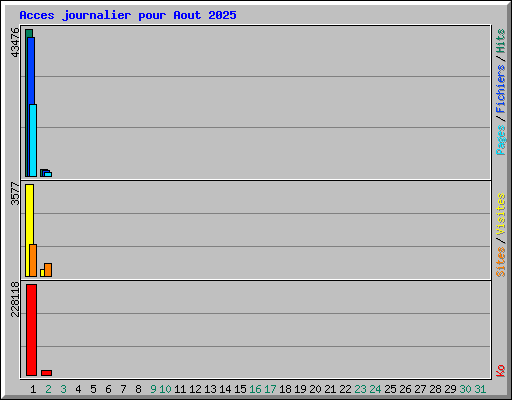512x400 pixels.
Task: Click the tall red Ko bar for day 1
Action: (31, 330)
